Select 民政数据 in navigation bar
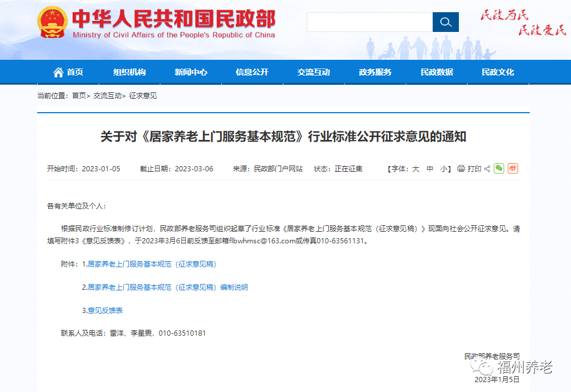The height and width of the screenshot is (392, 571). tap(437, 73)
